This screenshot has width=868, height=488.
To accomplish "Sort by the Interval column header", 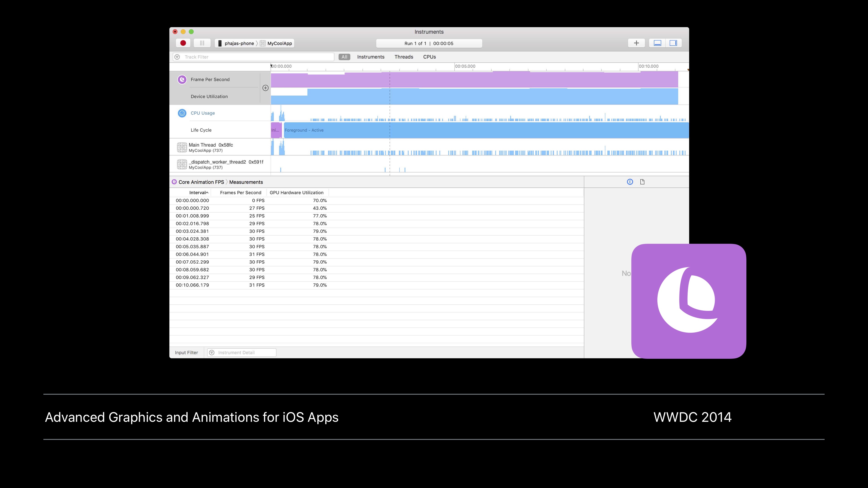I will pos(198,193).
